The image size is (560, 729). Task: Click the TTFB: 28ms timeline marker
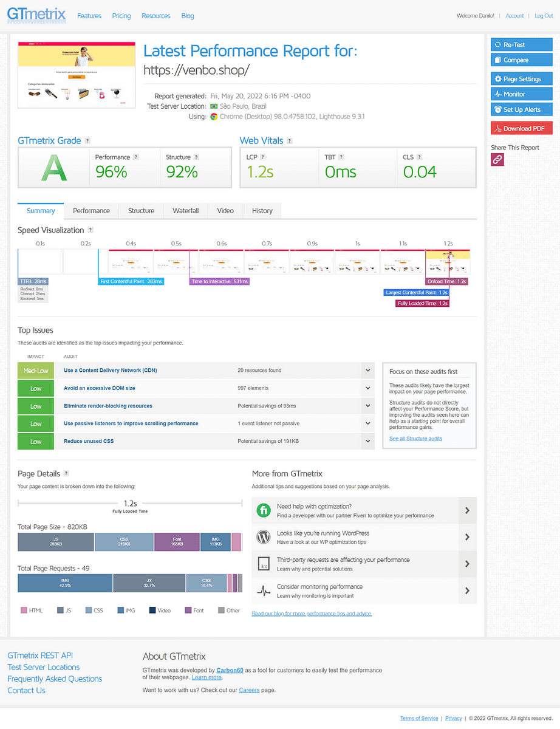(33, 281)
